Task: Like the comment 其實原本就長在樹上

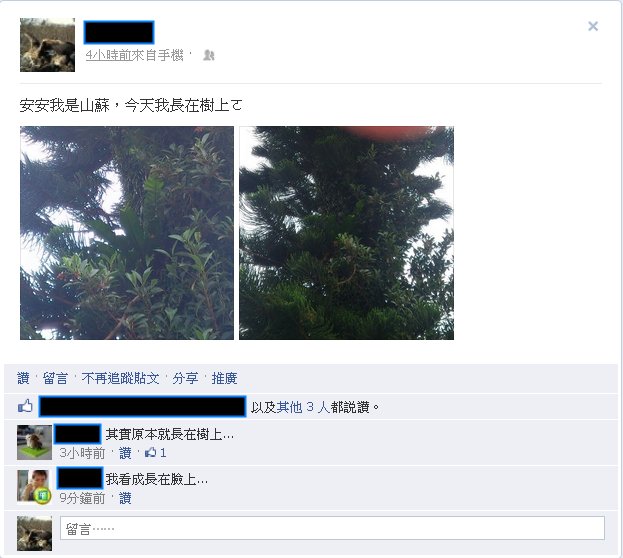Action: pyautogui.click(x=125, y=453)
